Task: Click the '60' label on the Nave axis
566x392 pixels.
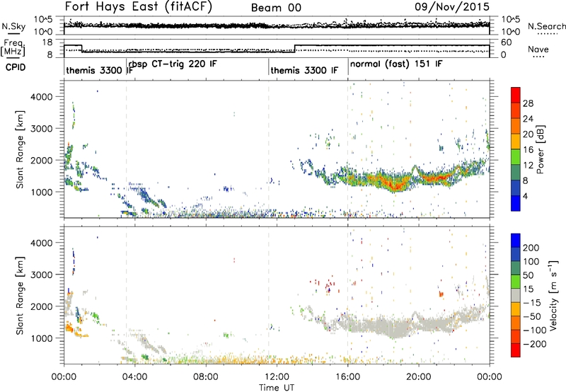Action: coord(507,42)
